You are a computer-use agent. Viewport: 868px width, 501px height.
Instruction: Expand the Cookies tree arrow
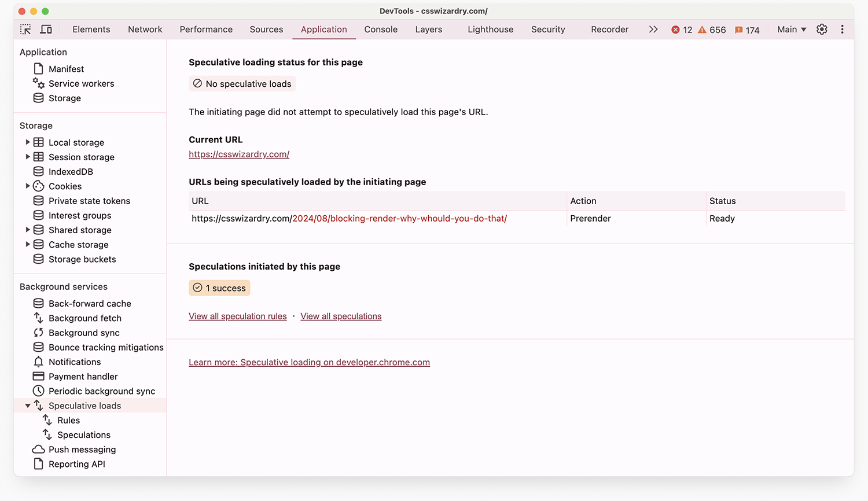click(x=27, y=186)
